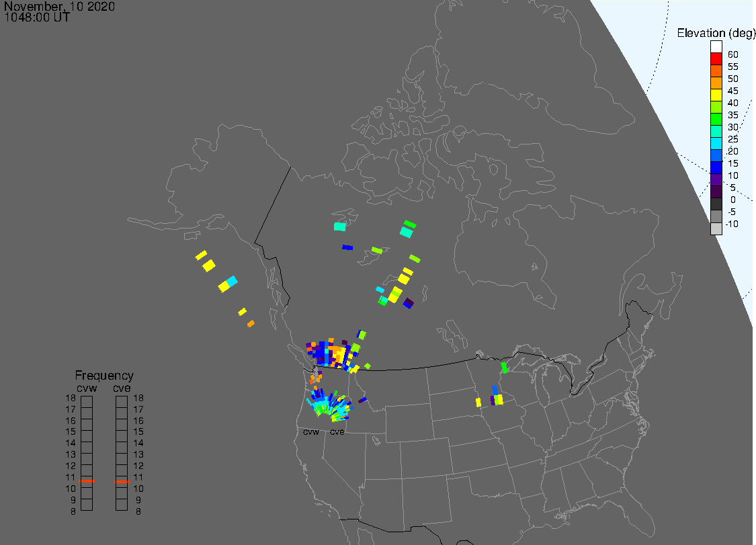The width and height of the screenshot is (756, 545).
Task: Click the bright green Elevation legend swatch
Action: coord(716,119)
